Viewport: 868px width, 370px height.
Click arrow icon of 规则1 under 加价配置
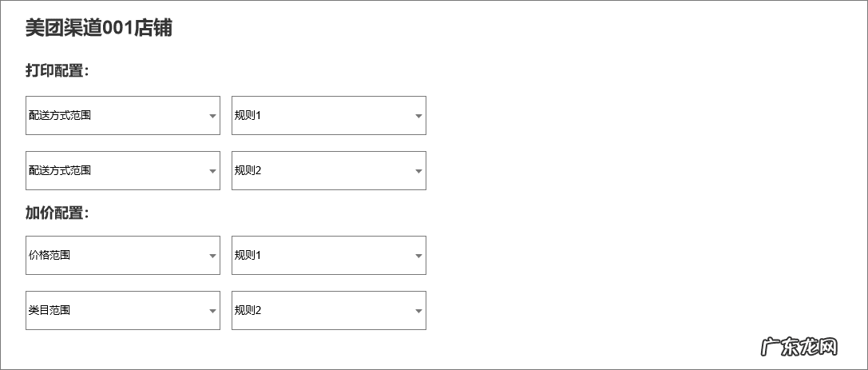(418, 256)
